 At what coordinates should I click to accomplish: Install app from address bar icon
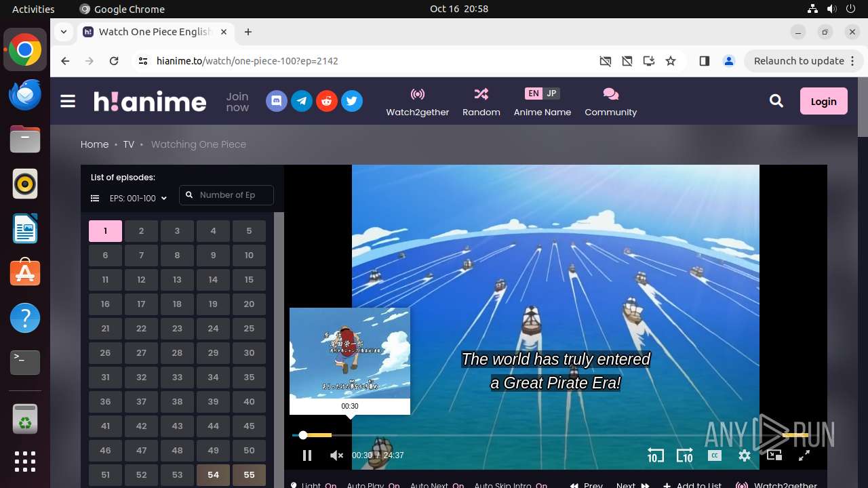649,61
